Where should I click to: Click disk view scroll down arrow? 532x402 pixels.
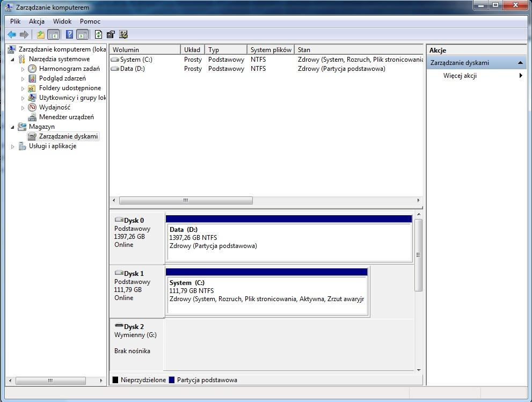coord(419,370)
